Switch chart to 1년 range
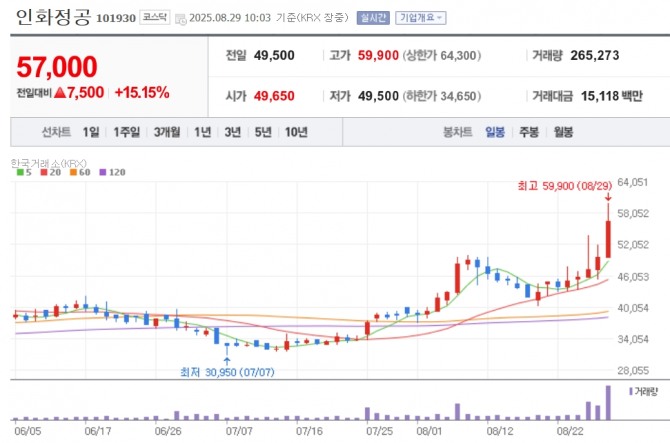Image resolution: width=670 pixels, height=443 pixels. [x=203, y=132]
